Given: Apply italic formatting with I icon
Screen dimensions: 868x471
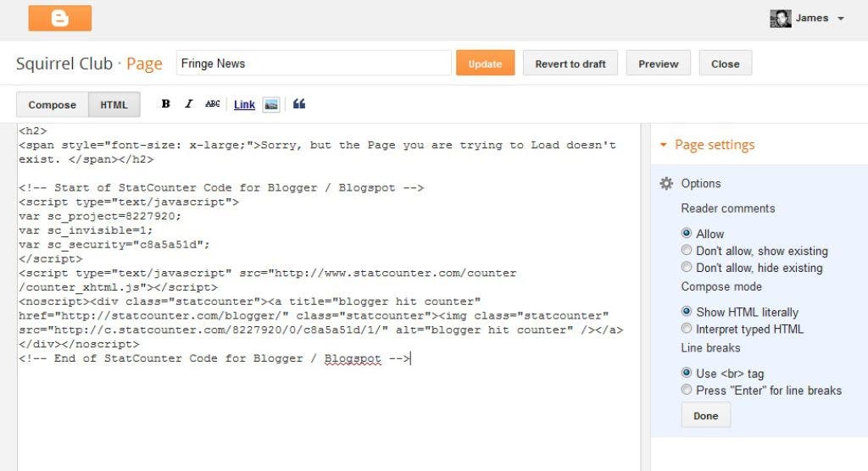Looking at the screenshot, I should coord(189,104).
